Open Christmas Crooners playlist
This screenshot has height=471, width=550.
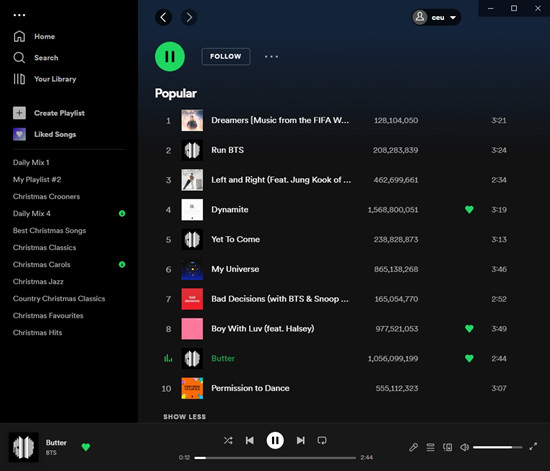(x=46, y=196)
